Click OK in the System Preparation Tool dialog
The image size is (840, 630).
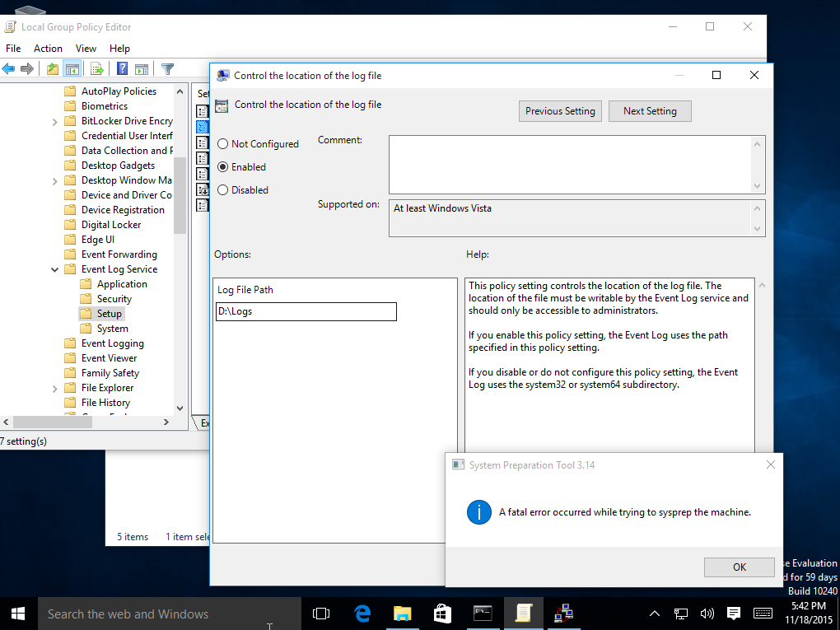click(x=740, y=567)
